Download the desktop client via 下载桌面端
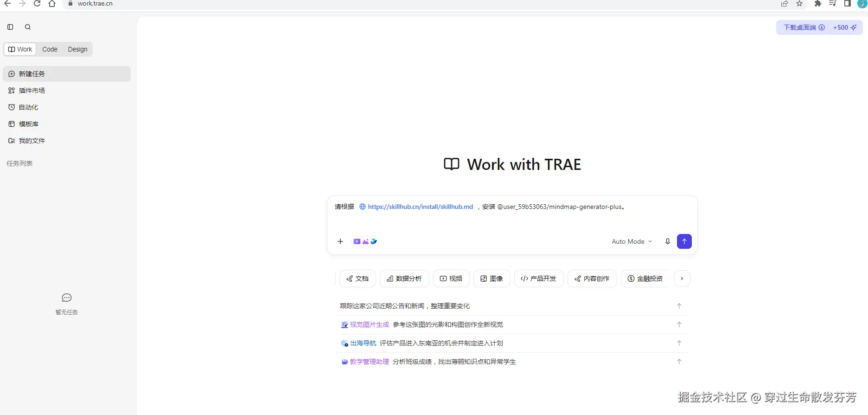868x415 pixels. tap(804, 27)
